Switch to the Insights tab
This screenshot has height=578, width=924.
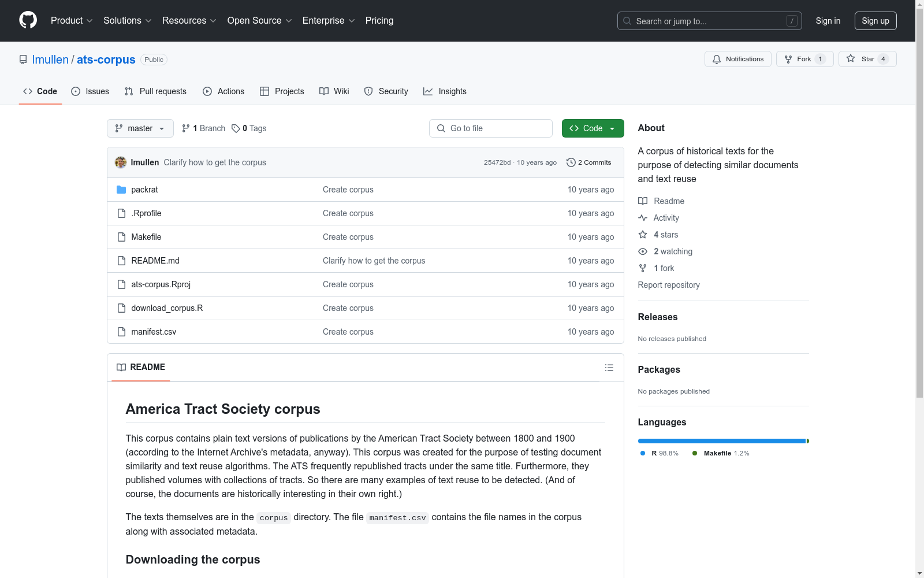coord(445,91)
